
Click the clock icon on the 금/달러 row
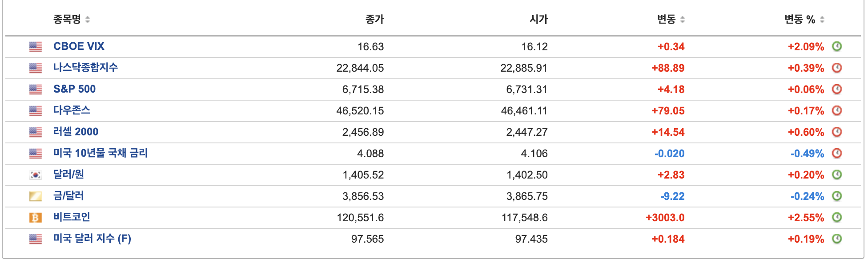pyautogui.click(x=836, y=196)
